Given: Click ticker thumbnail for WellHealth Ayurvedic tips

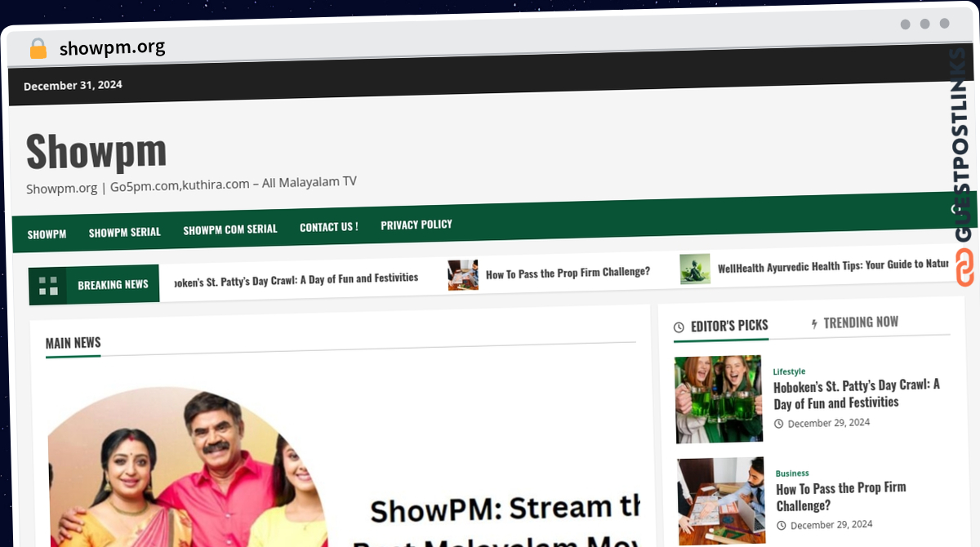Looking at the screenshot, I should 695,269.
